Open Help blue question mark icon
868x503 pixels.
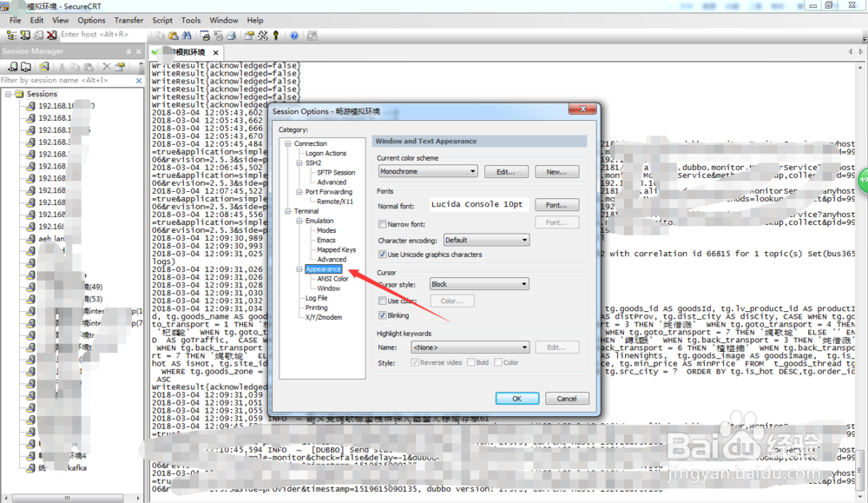pos(294,36)
